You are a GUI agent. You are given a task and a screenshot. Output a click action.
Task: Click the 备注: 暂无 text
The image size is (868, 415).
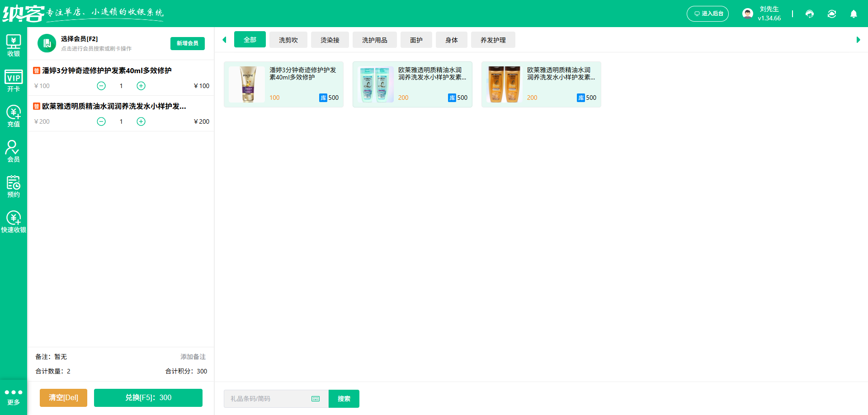click(51, 357)
